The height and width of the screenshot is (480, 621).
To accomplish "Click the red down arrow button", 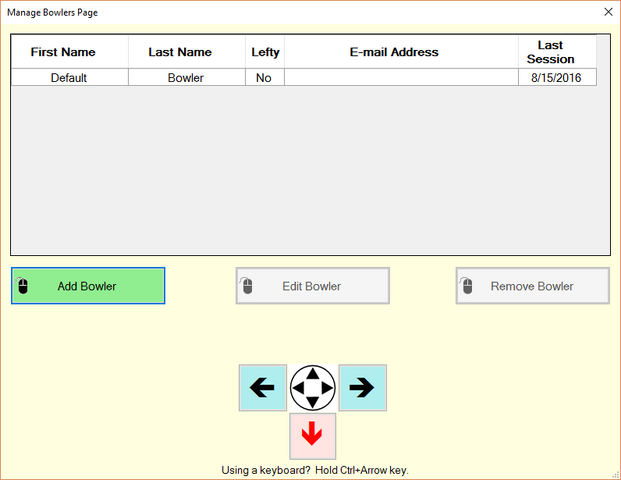I will tap(312, 436).
